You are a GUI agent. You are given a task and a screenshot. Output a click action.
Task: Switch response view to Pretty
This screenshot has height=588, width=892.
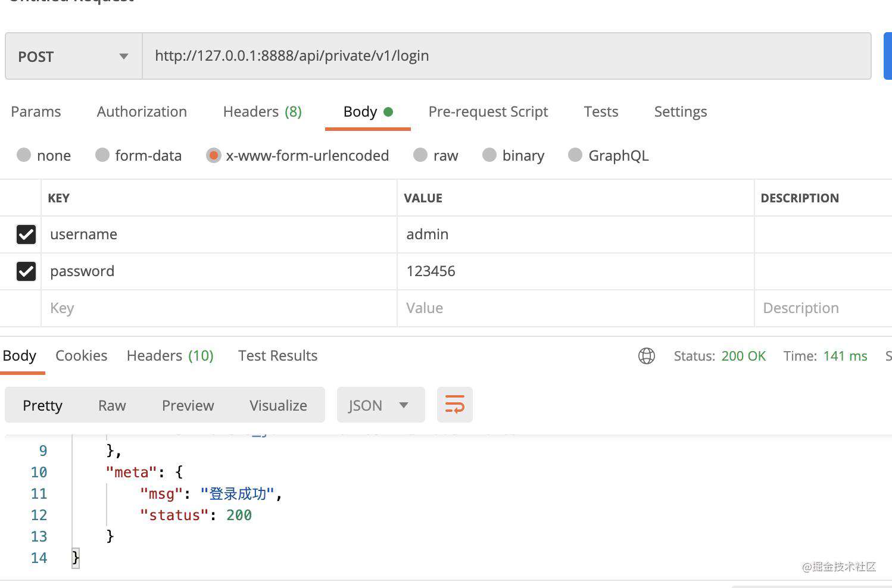tap(42, 405)
